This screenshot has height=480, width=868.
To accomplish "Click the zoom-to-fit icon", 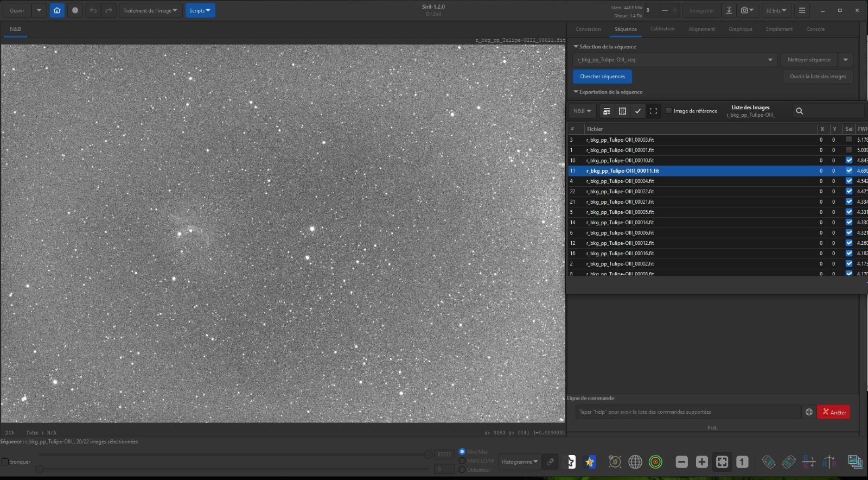I will coord(722,462).
